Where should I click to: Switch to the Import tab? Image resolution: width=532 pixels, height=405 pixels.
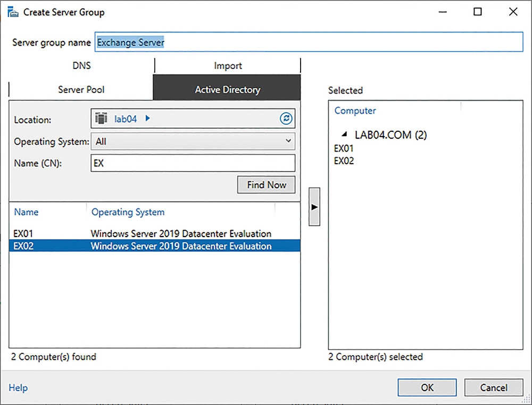228,65
